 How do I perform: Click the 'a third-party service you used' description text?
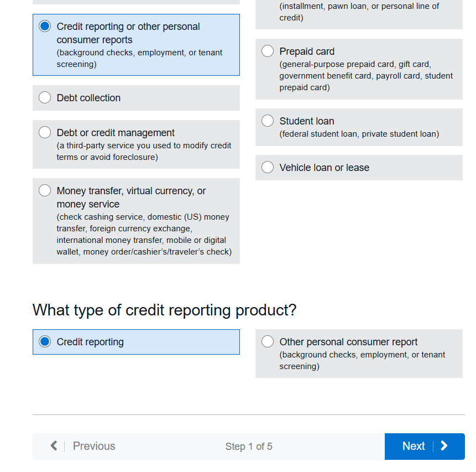(144, 152)
